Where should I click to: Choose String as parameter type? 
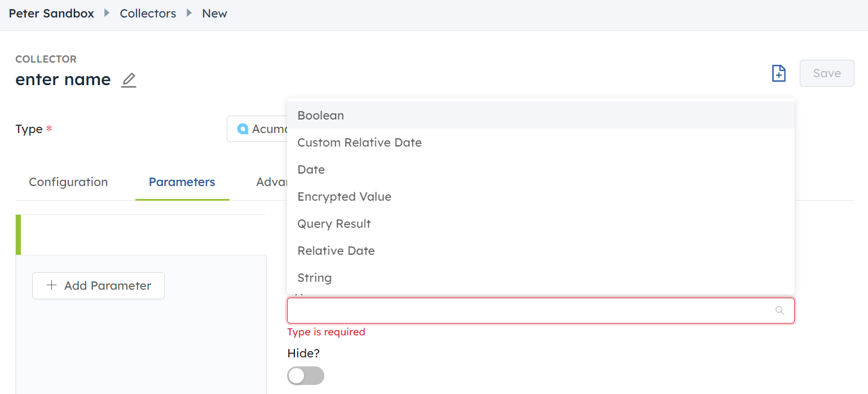[541, 278]
